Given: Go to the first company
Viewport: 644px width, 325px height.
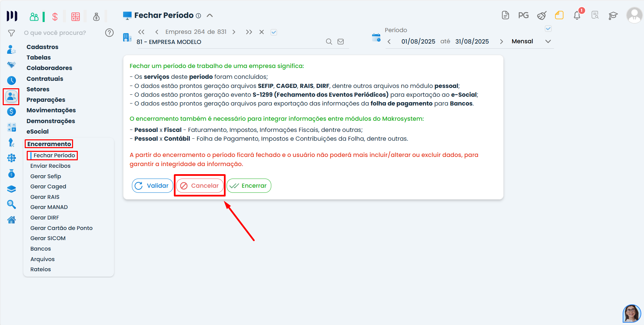Looking at the screenshot, I should tap(141, 32).
